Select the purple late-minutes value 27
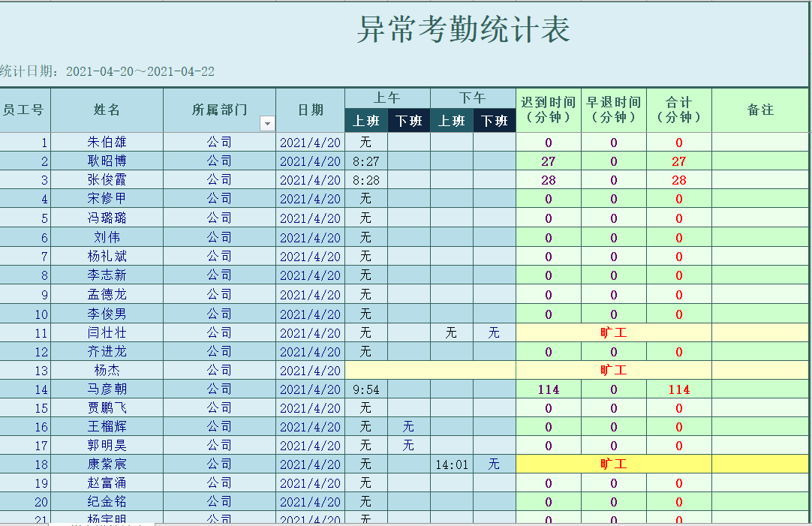 pos(549,161)
